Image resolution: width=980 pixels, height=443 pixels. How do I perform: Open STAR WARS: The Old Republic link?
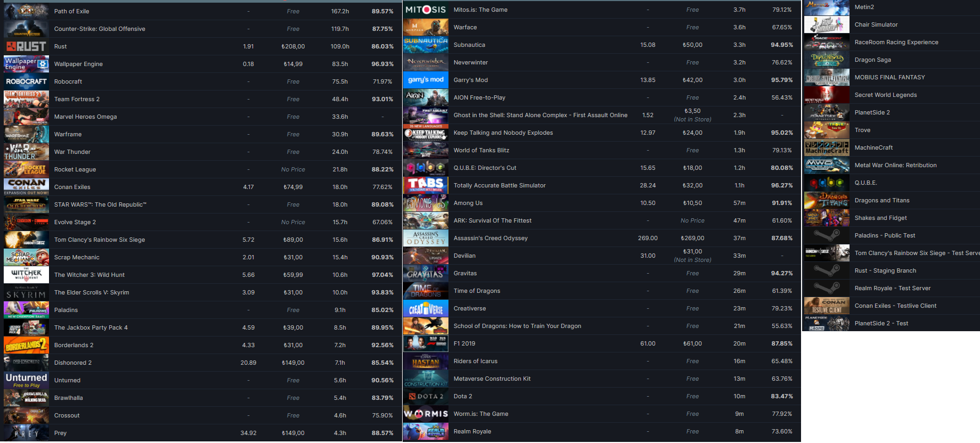tap(100, 204)
